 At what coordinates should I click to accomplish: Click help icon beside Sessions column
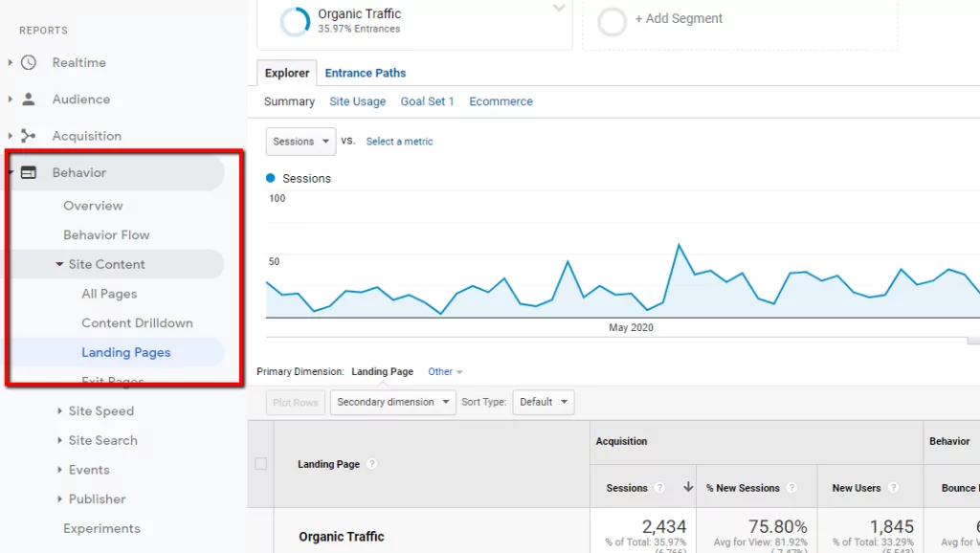[659, 487]
